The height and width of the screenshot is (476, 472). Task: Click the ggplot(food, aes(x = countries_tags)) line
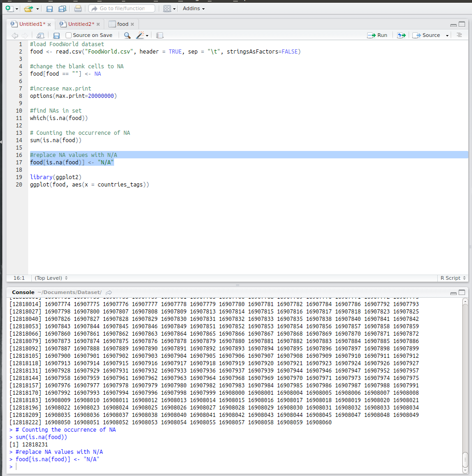[89, 185]
